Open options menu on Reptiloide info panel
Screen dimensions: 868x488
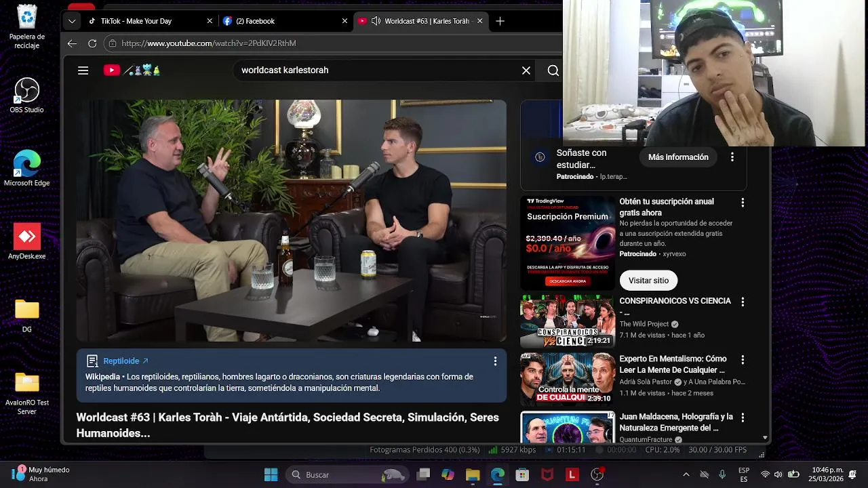[495, 361]
